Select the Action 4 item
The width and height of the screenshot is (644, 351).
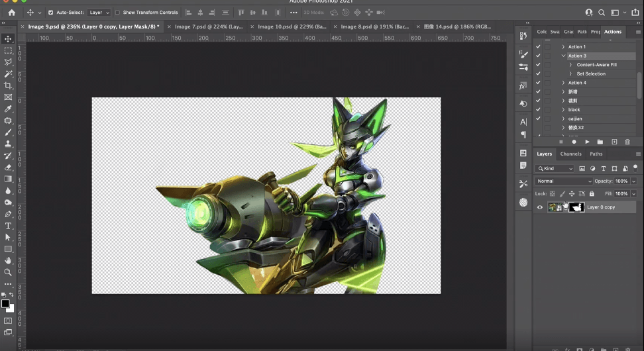(x=576, y=83)
